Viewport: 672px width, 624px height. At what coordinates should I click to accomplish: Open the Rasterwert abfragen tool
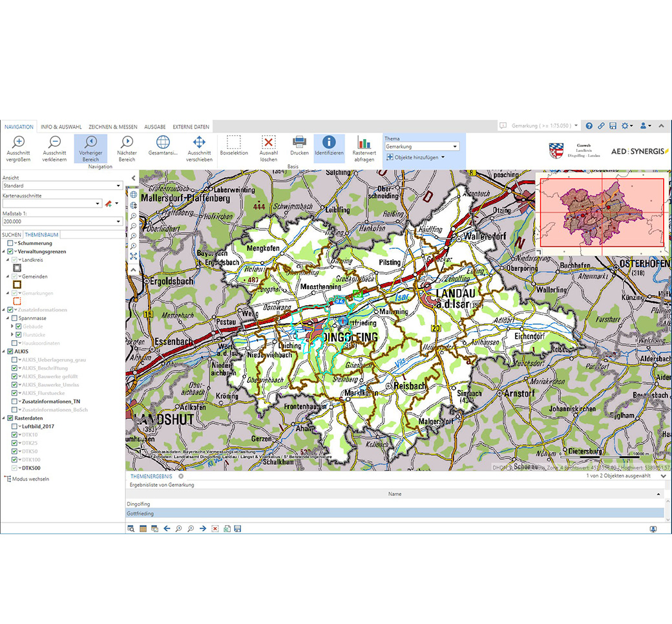tap(364, 148)
